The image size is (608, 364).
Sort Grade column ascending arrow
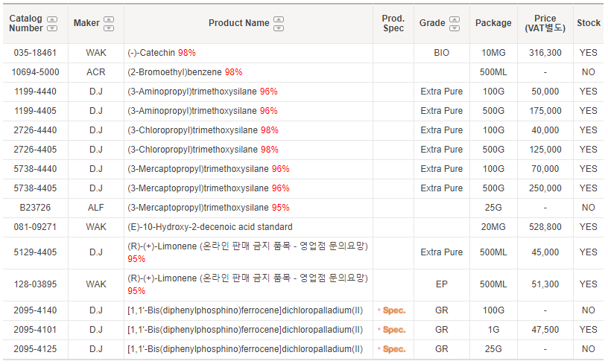[x=455, y=19]
